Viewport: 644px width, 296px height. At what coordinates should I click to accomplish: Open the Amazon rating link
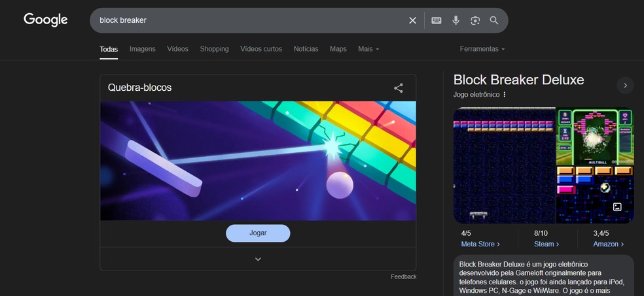[x=608, y=244]
